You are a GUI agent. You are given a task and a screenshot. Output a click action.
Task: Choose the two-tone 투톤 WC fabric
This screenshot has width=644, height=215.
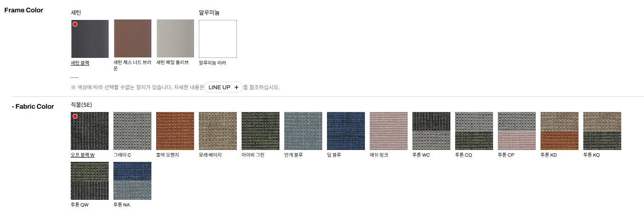[431, 131]
